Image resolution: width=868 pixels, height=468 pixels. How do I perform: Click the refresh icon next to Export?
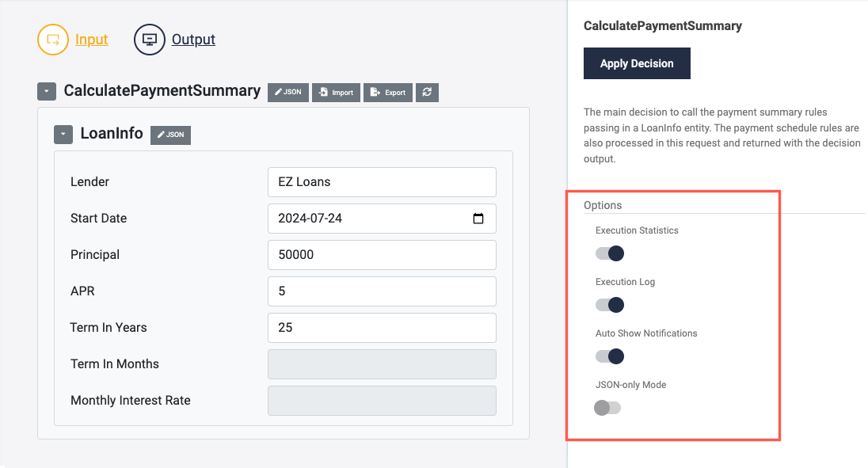(427, 92)
